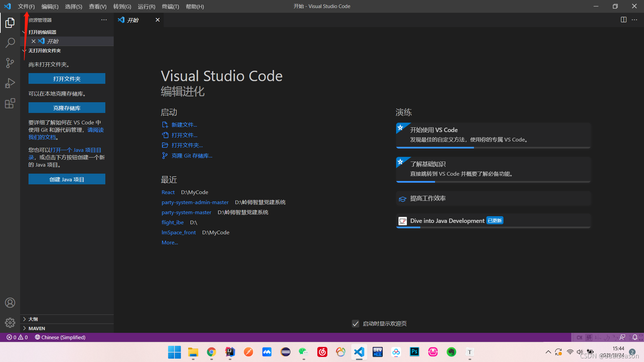Open WeChat from taskbar
The width and height of the screenshot is (644, 362).
tap(304, 352)
